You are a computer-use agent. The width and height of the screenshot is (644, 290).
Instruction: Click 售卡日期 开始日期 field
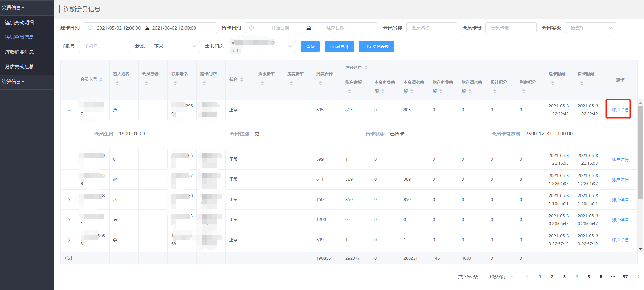click(x=280, y=28)
